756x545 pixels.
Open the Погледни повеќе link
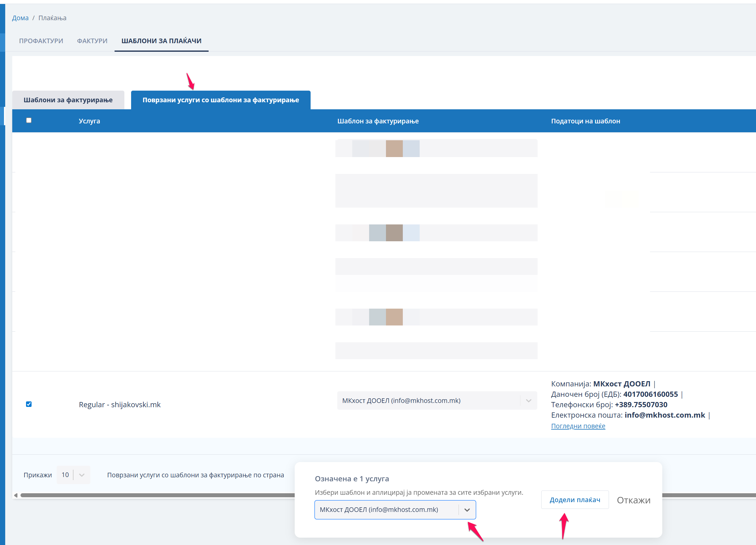click(578, 426)
